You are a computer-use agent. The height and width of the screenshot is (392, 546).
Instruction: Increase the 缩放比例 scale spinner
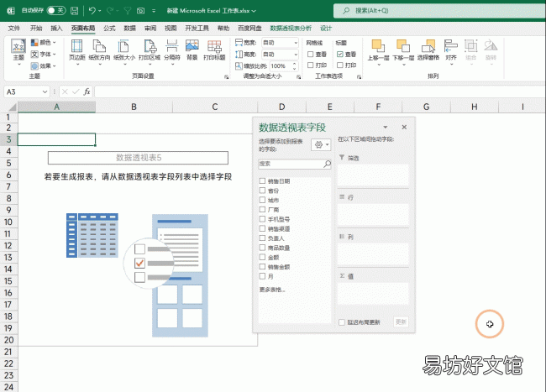point(295,64)
